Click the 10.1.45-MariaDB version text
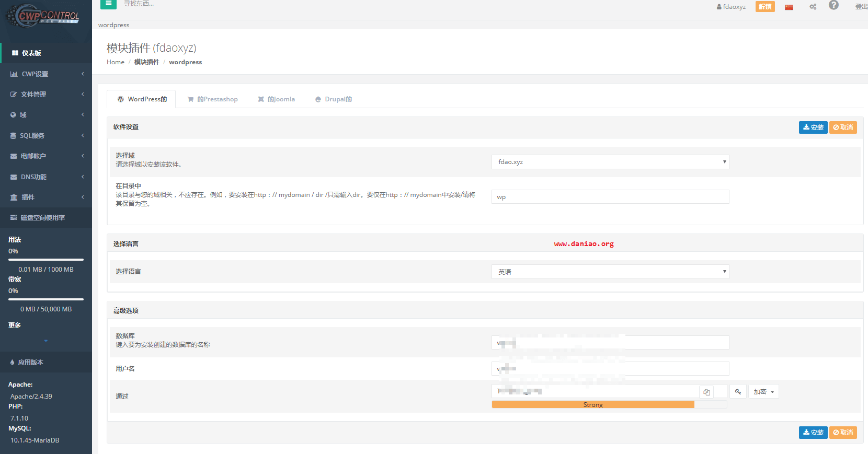 [x=35, y=440]
